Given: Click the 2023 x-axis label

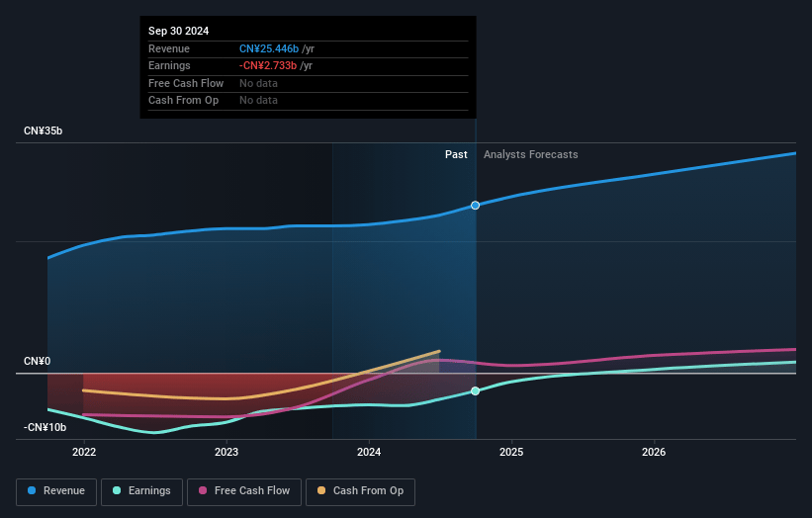Looking at the screenshot, I should (226, 452).
